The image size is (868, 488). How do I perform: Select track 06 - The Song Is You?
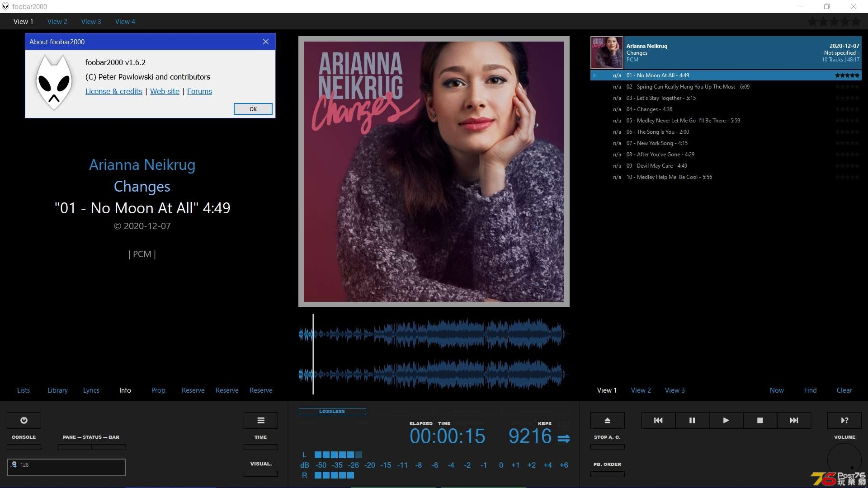tap(726, 132)
